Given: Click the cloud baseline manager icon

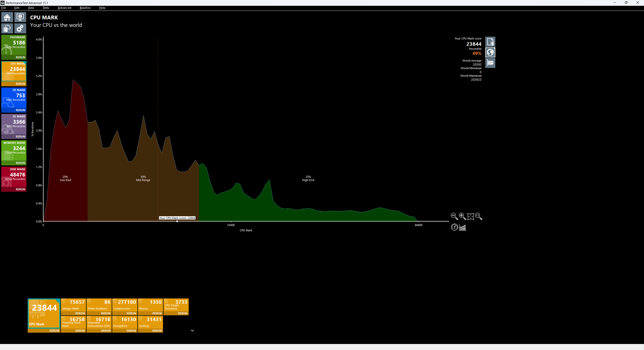Looking at the screenshot, I should click(x=7, y=28).
